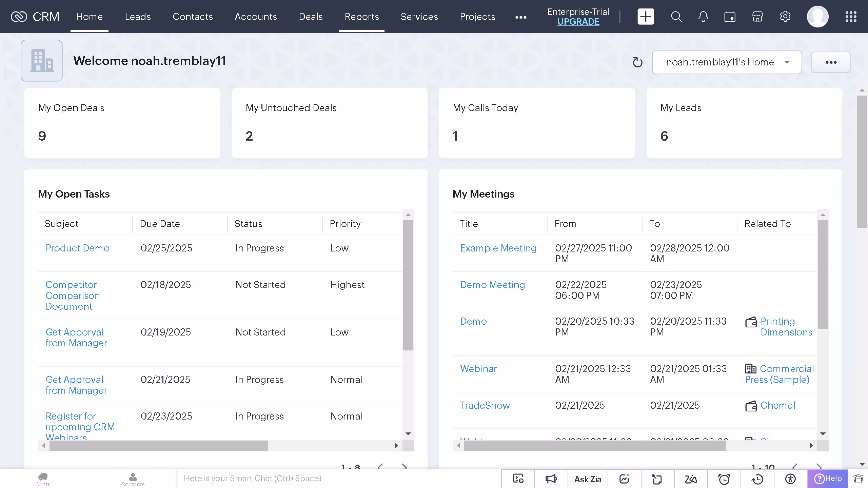The height and width of the screenshot is (488, 868).
Task: Click Ask Zia in the bottom bar
Action: pyautogui.click(x=588, y=479)
